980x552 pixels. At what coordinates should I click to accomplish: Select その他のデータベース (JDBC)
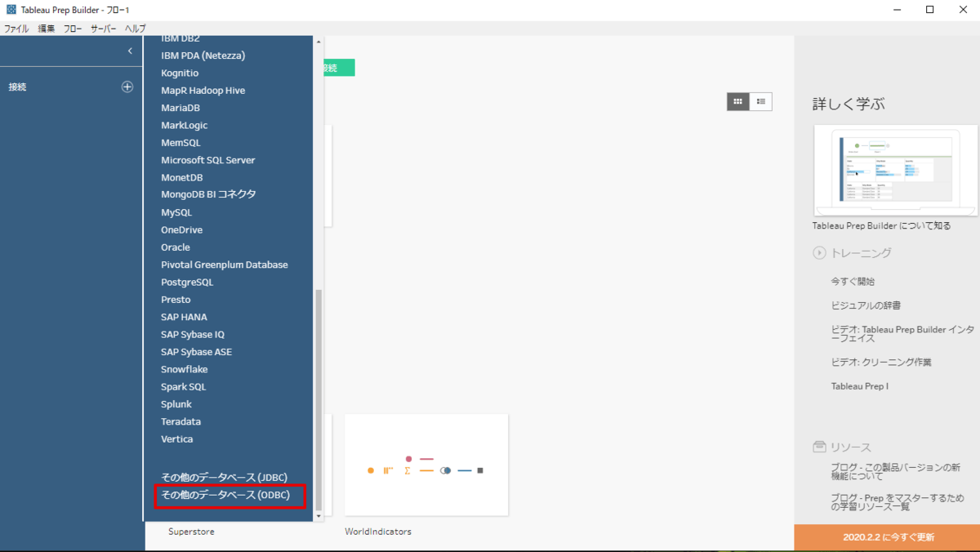pyautogui.click(x=224, y=477)
